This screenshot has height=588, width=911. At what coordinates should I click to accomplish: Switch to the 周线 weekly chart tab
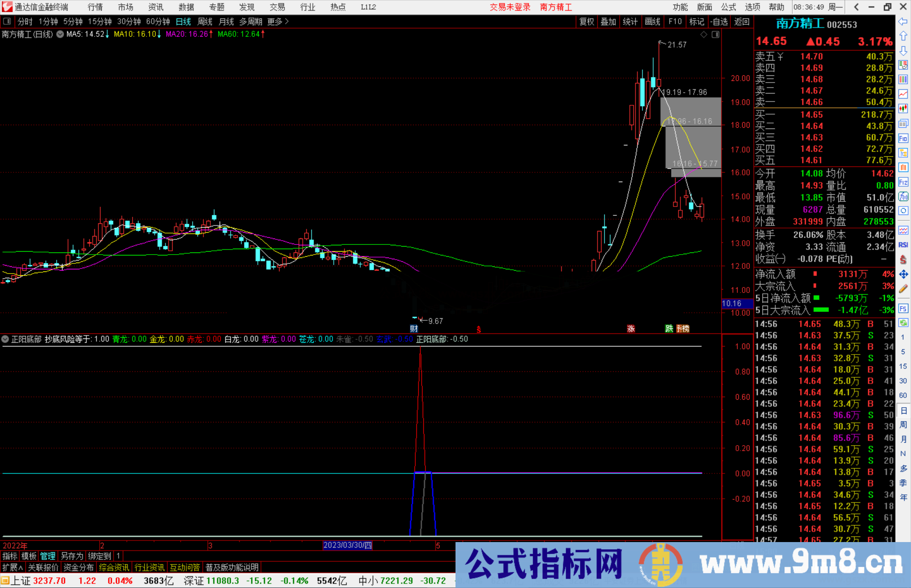pyautogui.click(x=205, y=21)
